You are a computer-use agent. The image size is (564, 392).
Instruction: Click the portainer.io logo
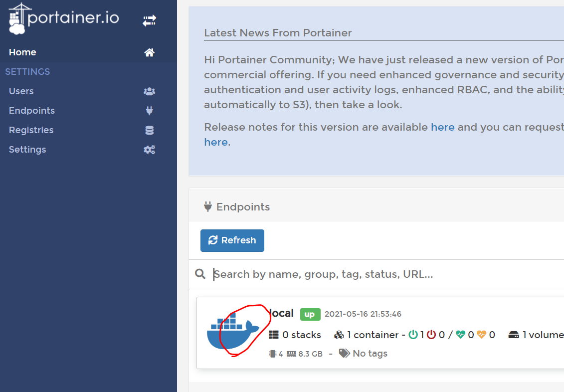tap(64, 18)
